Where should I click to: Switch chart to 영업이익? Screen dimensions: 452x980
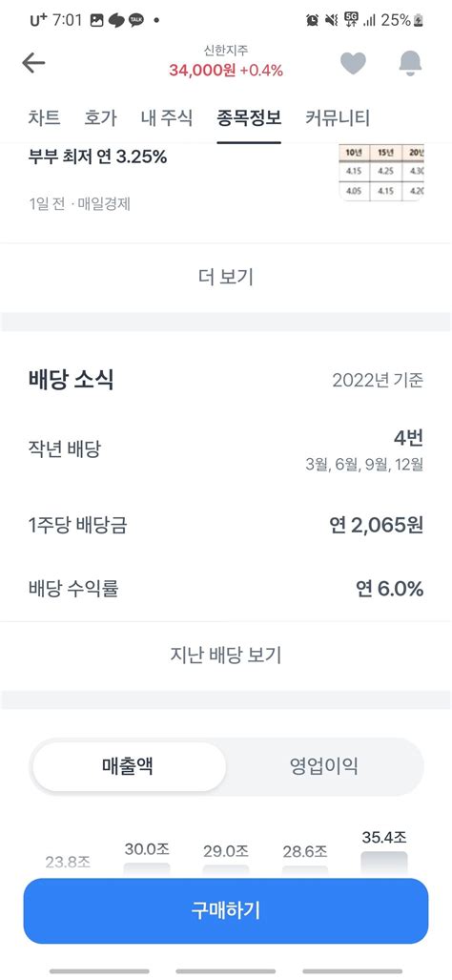tap(324, 766)
